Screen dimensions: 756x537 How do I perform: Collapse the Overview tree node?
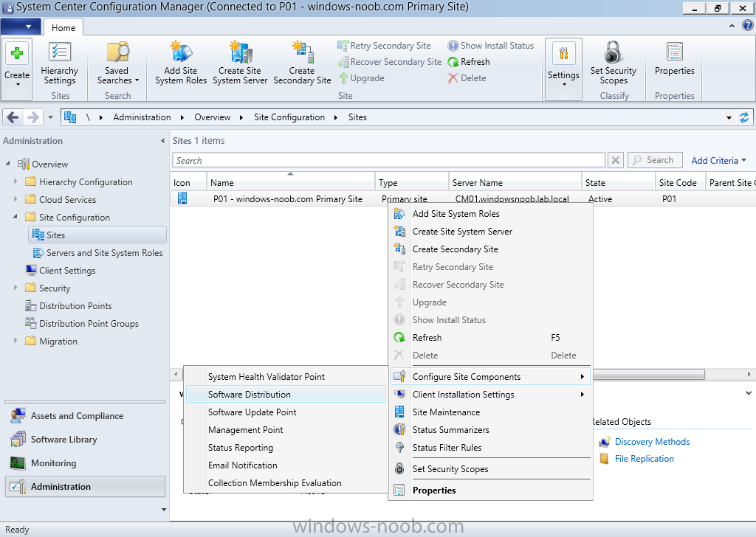(7, 164)
